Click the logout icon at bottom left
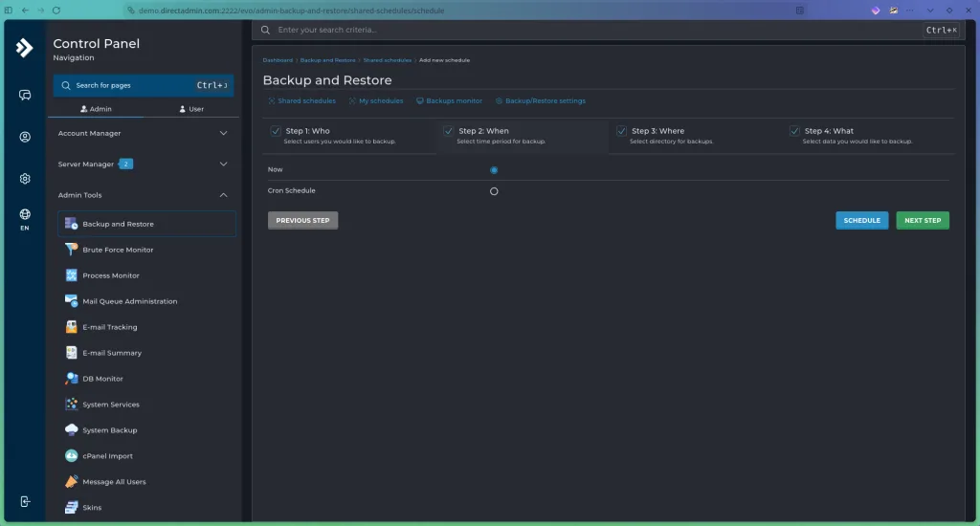Viewport: 980px width, 526px height. click(x=25, y=502)
